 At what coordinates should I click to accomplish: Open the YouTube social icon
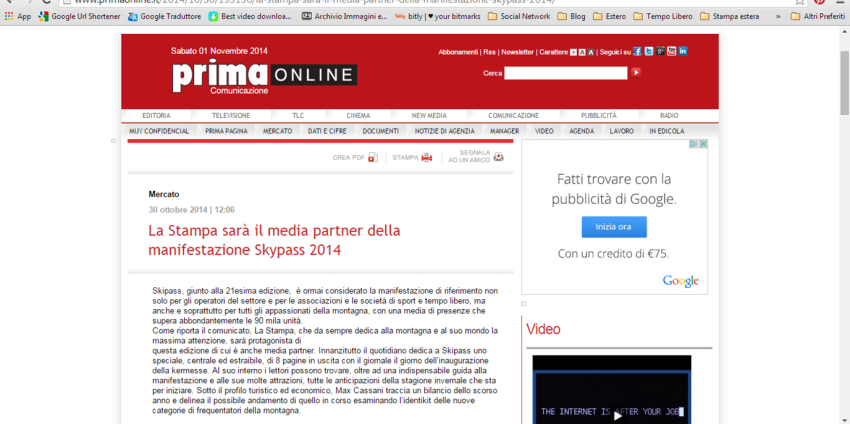[672, 52]
